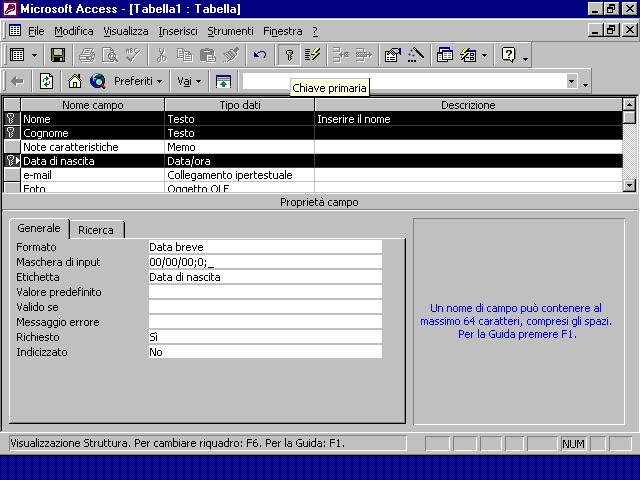Click the Indicizzato field showing No
640x480 pixels.
265,352
